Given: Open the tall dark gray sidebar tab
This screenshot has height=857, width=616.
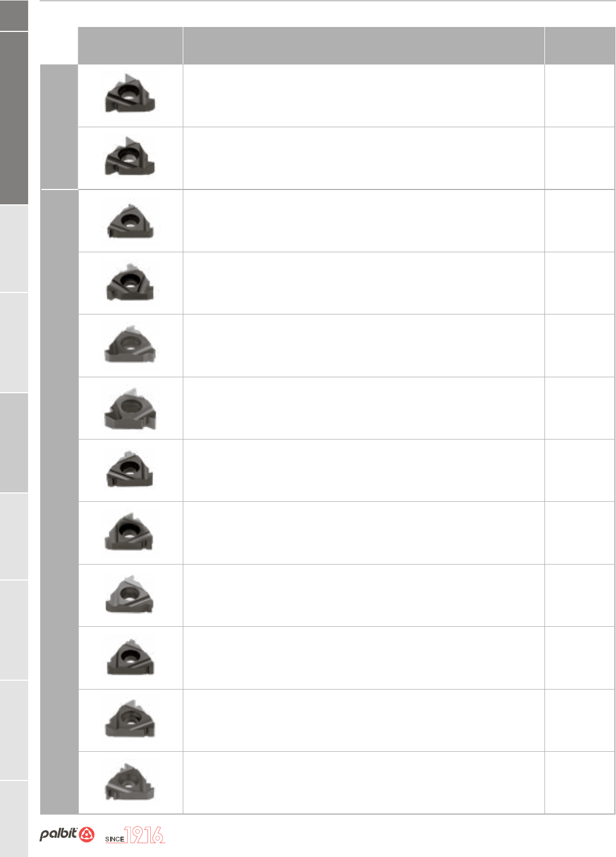Looking at the screenshot, I should point(14,118).
